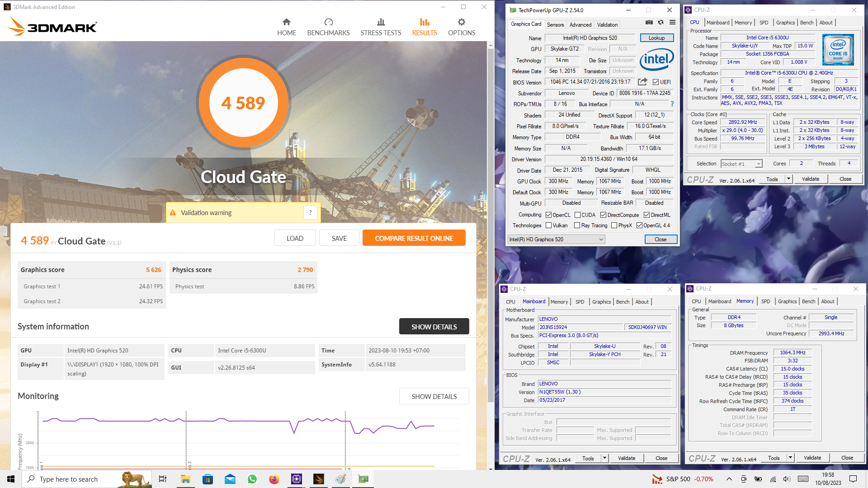This screenshot has height=488, width=868.
Task: Expand Tools arrow in CPU-Z Mainboard window
Action: [x=604, y=458]
